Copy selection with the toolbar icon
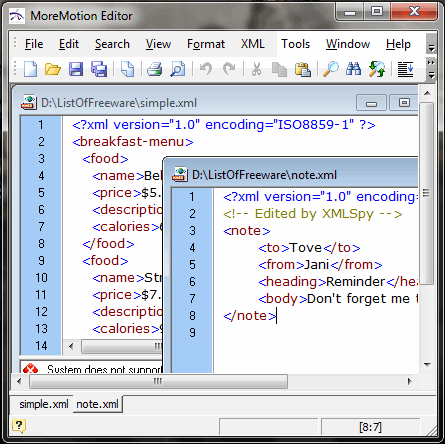445x444 pixels. [279, 69]
